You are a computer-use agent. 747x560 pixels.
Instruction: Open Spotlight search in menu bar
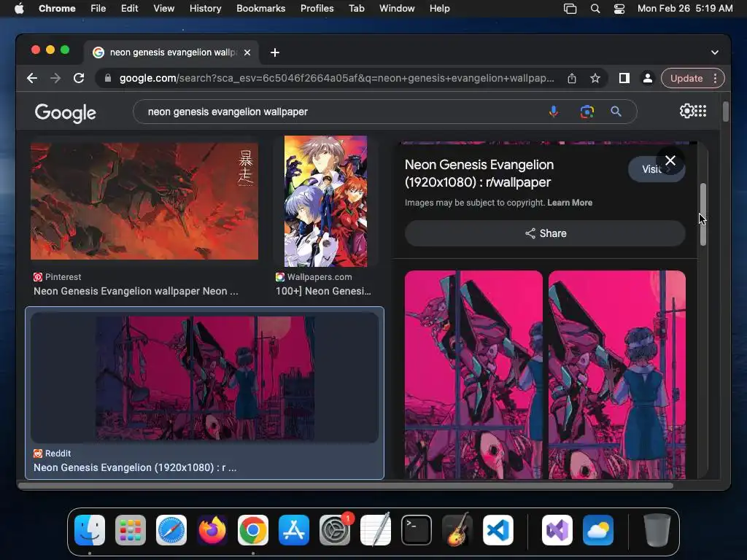pos(595,9)
